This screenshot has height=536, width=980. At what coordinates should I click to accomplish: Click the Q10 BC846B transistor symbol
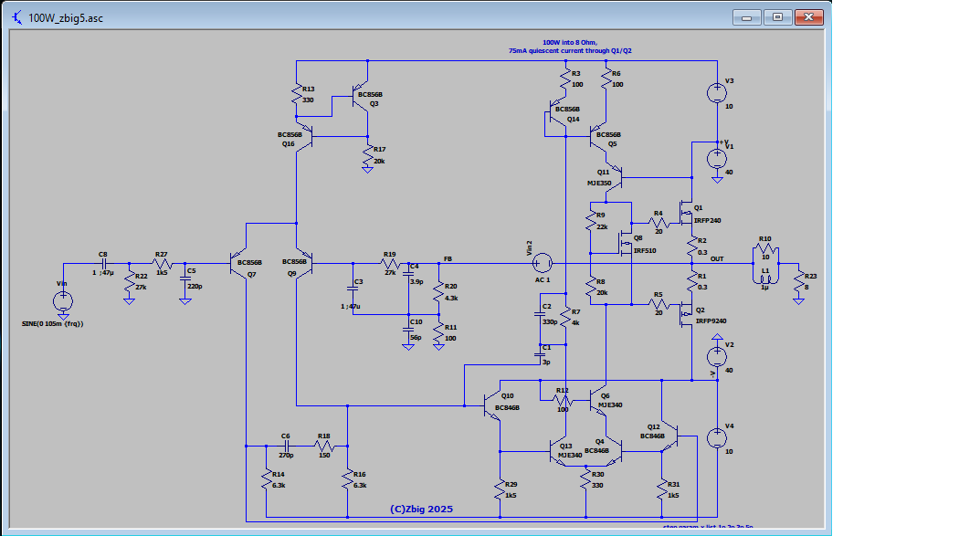tap(492, 405)
